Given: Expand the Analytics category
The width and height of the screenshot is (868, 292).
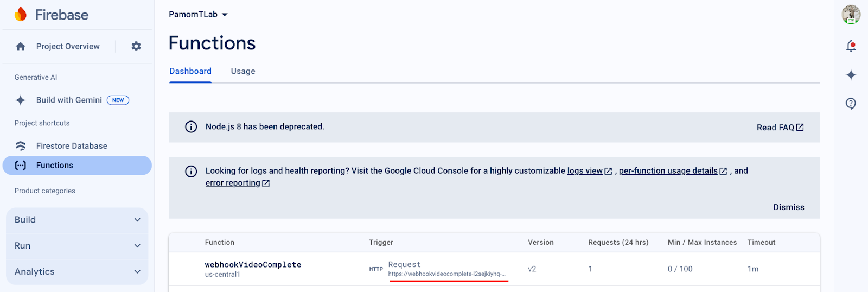Looking at the screenshot, I should pos(77,272).
